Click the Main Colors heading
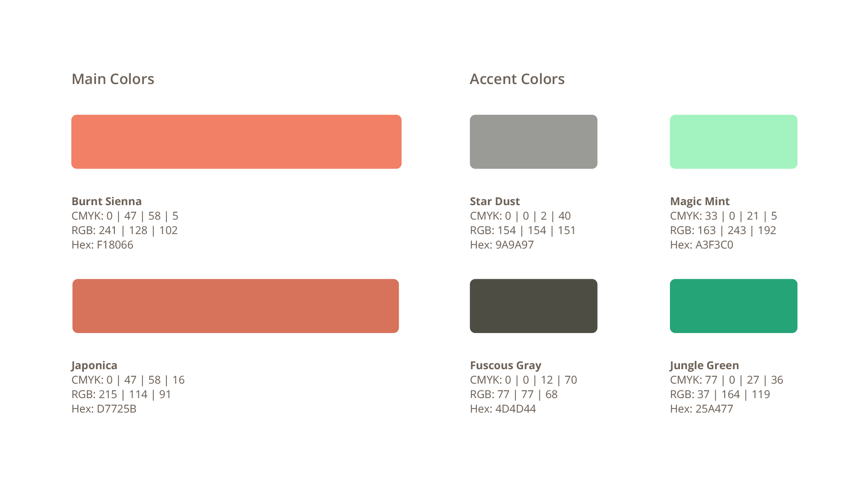The height and width of the screenshot is (488, 868). [113, 79]
